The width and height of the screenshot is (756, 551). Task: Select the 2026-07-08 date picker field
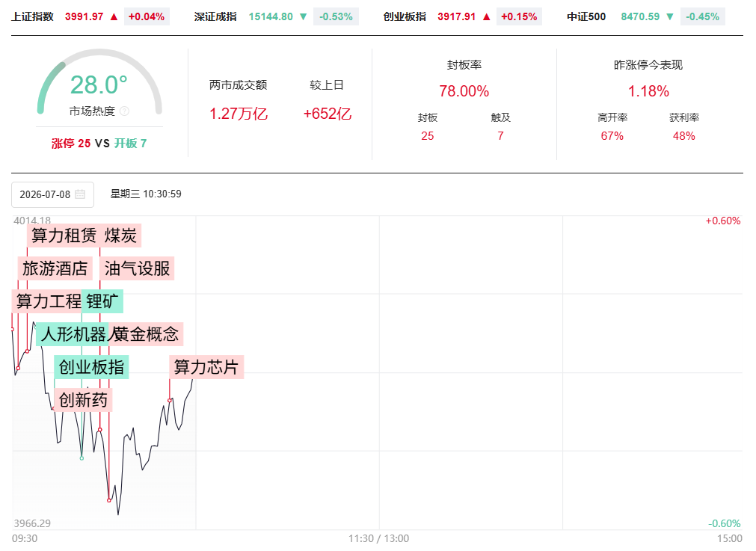click(x=52, y=194)
